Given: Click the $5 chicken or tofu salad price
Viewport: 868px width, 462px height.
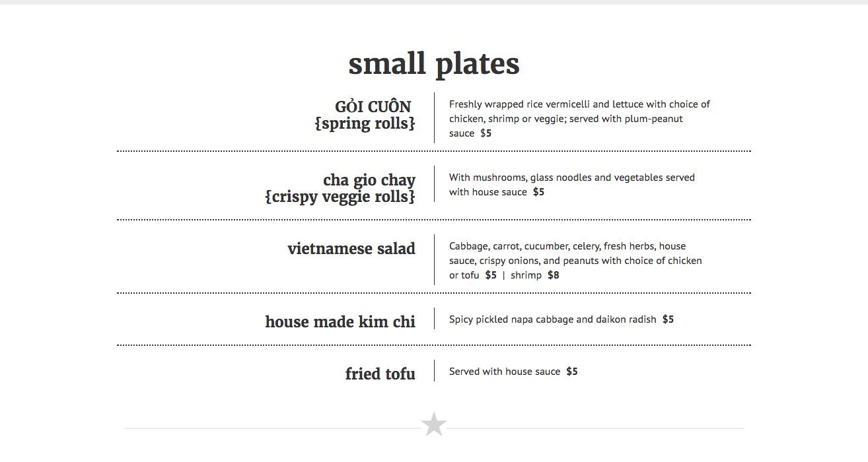Looking at the screenshot, I should click(x=491, y=275).
